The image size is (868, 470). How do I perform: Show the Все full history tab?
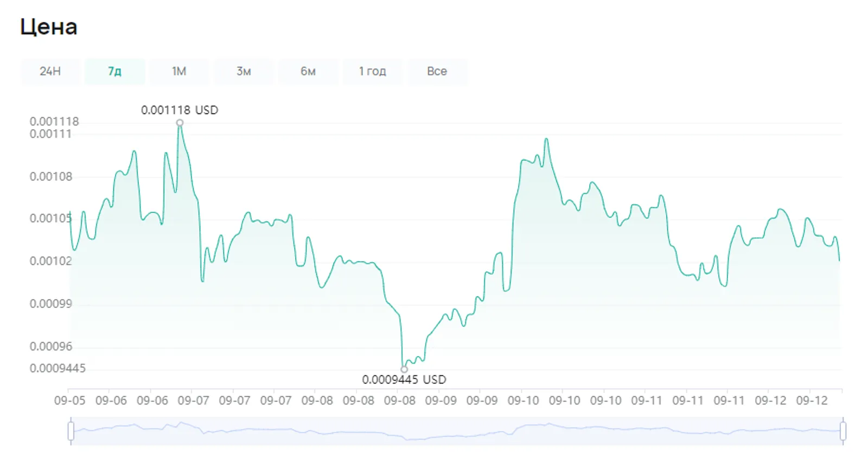point(437,71)
